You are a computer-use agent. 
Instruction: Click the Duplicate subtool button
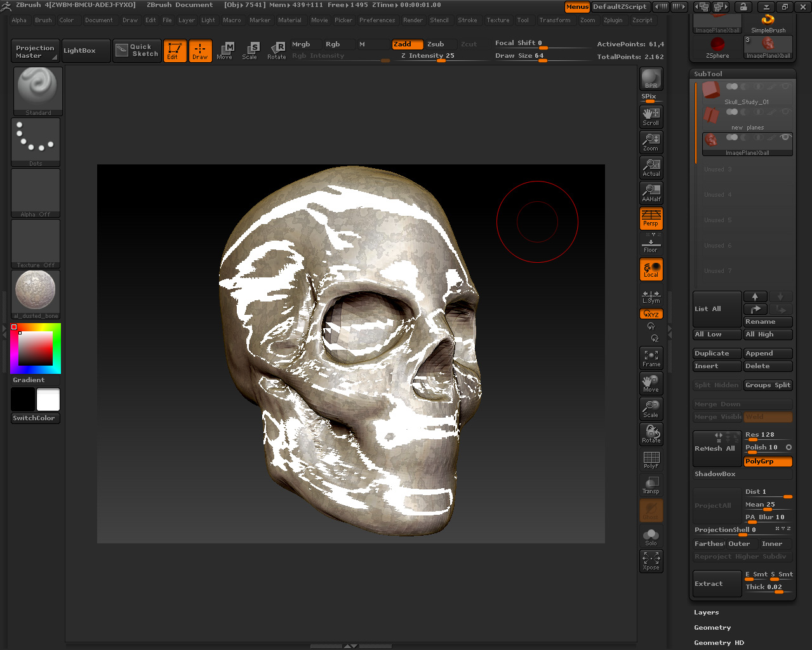click(717, 354)
